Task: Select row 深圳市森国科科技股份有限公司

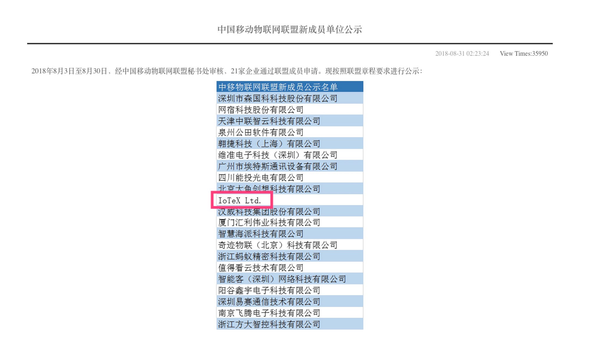Action: point(290,98)
